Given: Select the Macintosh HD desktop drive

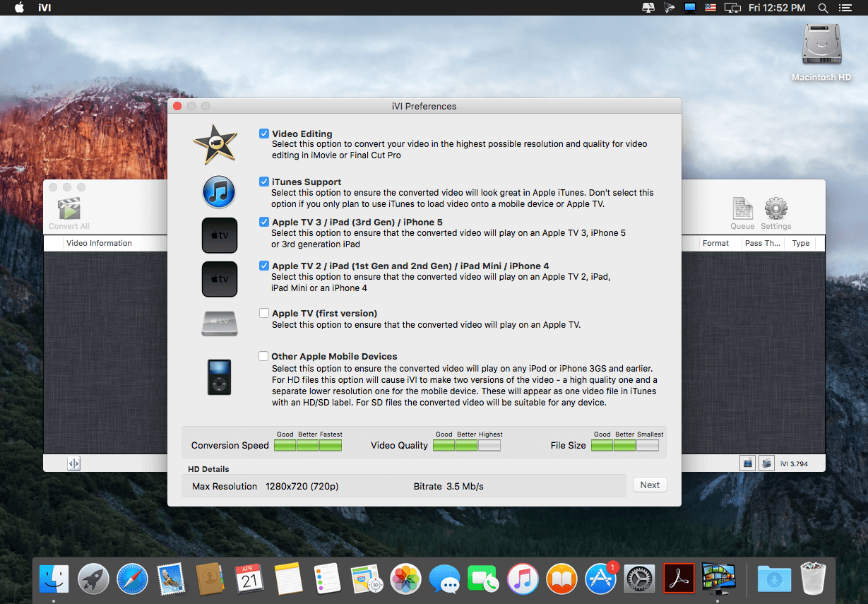Looking at the screenshot, I should [821, 53].
